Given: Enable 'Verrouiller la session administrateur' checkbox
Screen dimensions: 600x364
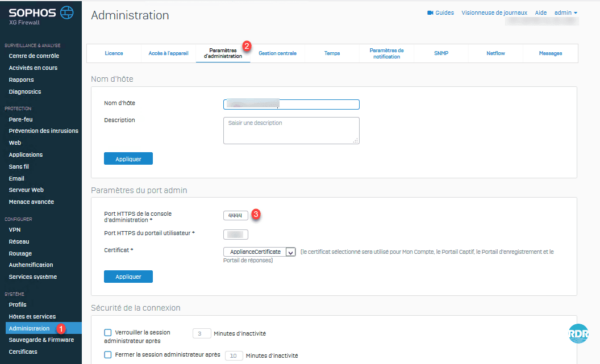Looking at the screenshot, I should pos(108,332).
